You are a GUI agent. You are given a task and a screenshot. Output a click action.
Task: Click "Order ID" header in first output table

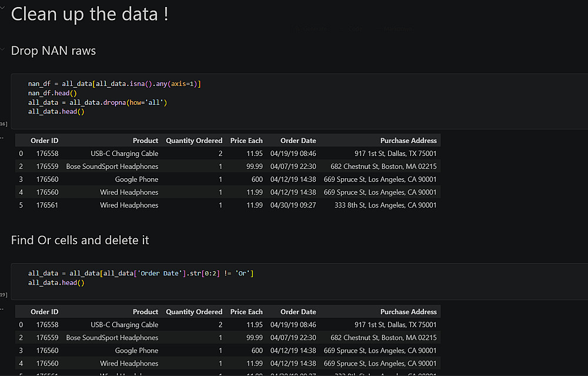pyautogui.click(x=45, y=141)
